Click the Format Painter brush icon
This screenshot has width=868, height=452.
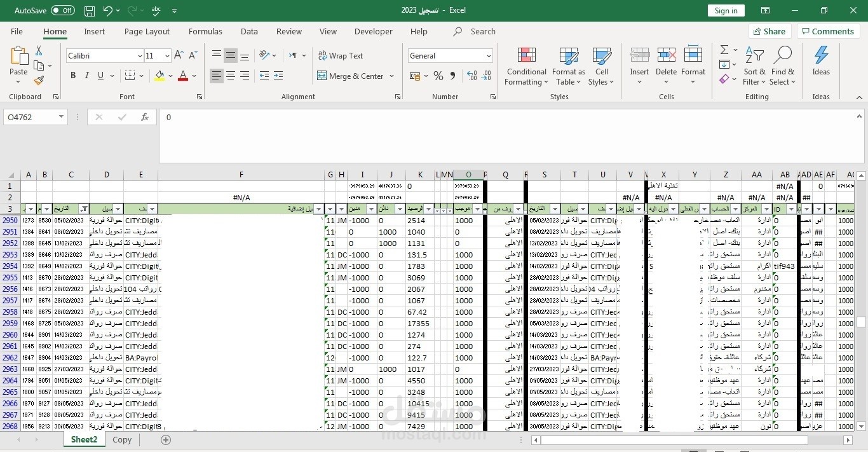click(x=39, y=81)
